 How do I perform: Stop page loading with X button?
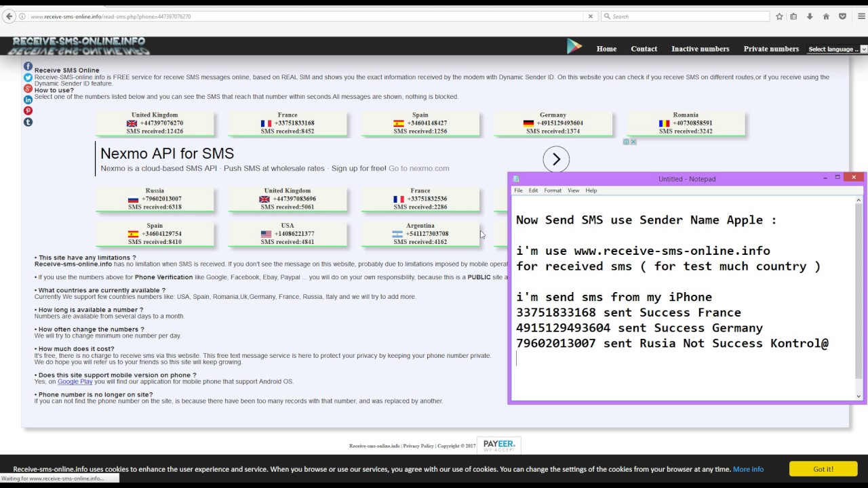(x=590, y=16)
